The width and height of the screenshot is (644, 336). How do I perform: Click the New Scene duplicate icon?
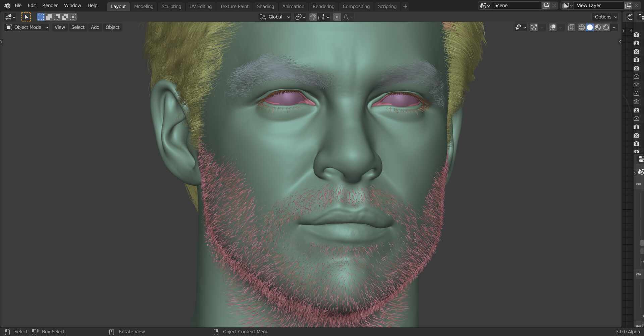pyautogui.click(x=546, y=6)
